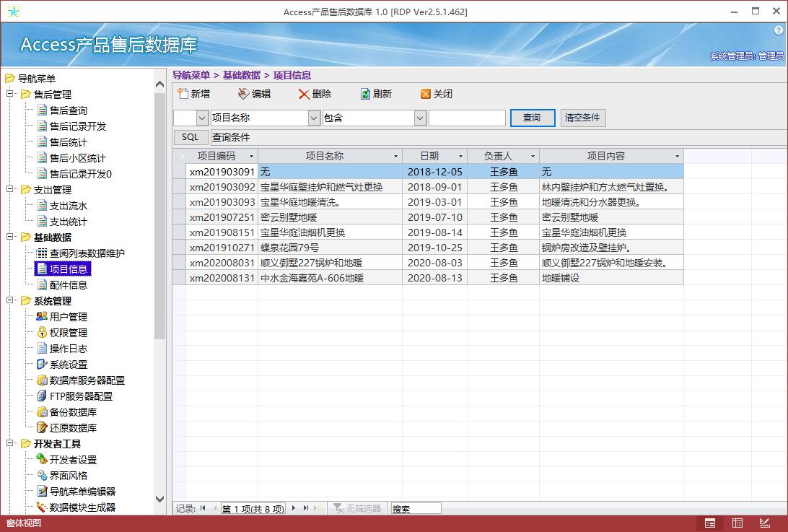Viewport: 788px width, 532px height.
Task: Open the 负责人 column filter arrow
Action: [533, 157]
